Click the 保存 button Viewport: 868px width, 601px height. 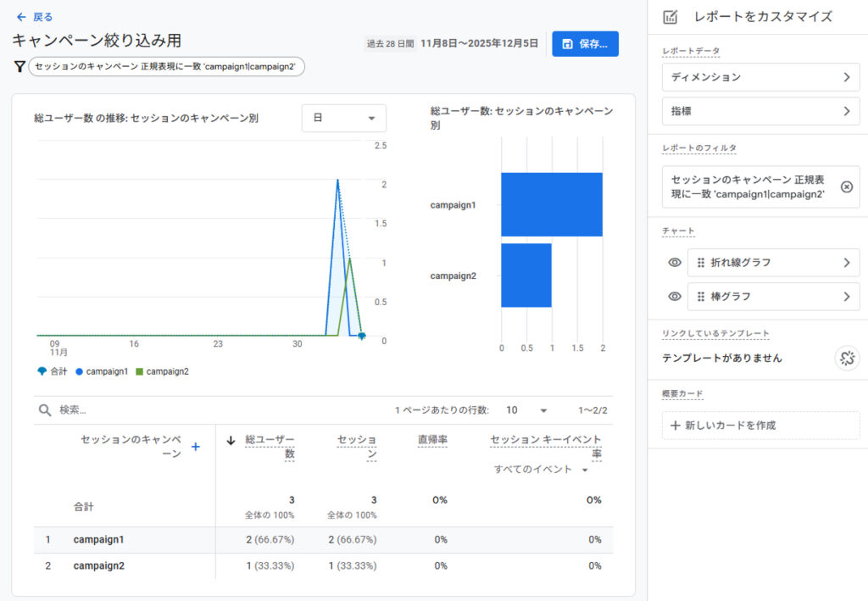(x=585, y=44)
